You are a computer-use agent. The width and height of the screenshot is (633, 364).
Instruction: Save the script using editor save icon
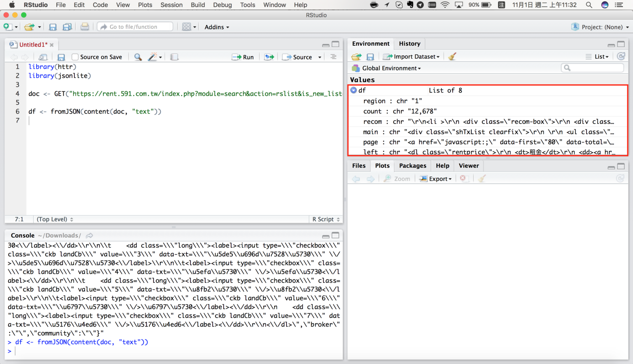[61, 57]
